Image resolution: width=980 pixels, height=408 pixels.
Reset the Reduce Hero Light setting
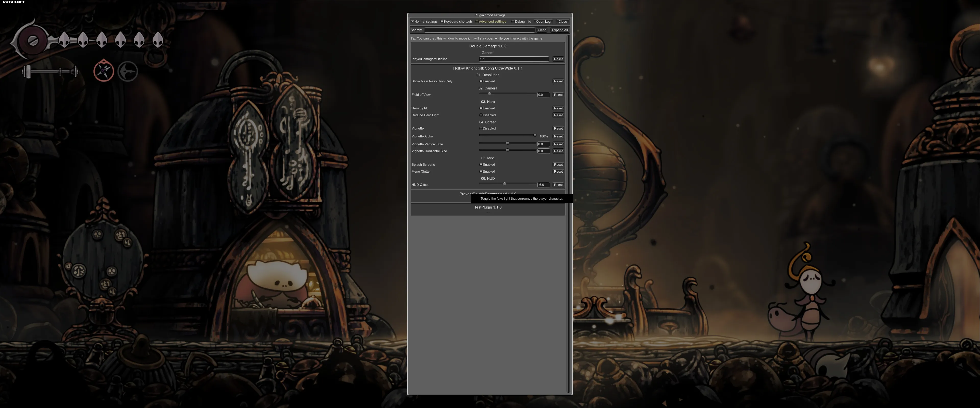click(x=558, y=115)
